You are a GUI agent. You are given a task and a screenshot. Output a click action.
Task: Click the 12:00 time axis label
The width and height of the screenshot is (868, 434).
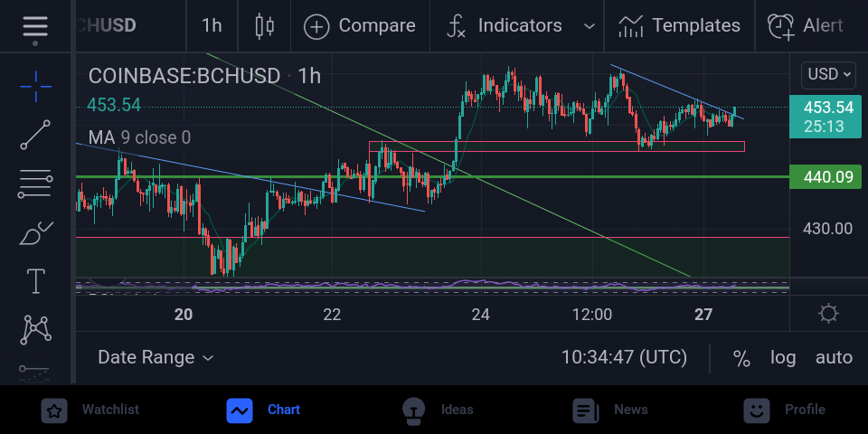click(592, 315)
